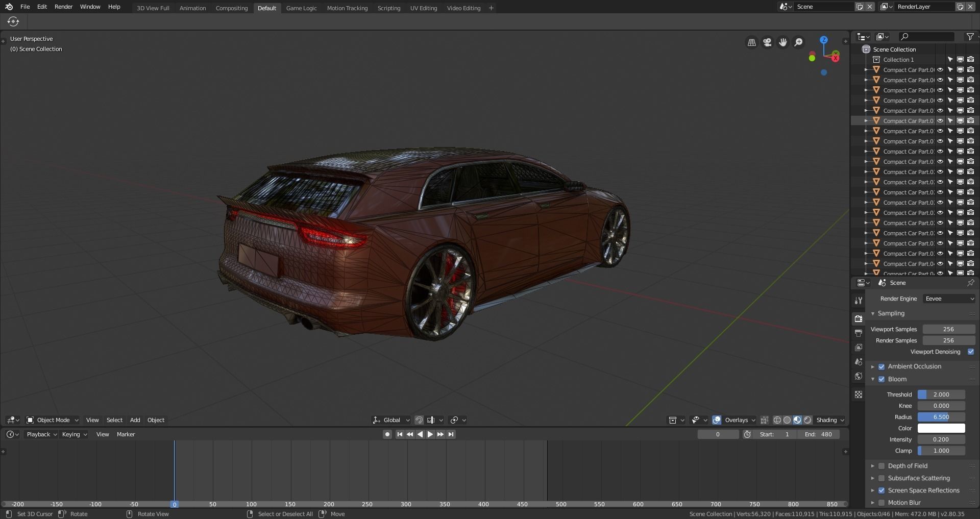This screenshot has width=980, height=519.
Task: Toggle Overlays display button
Action: pos(717,420)
